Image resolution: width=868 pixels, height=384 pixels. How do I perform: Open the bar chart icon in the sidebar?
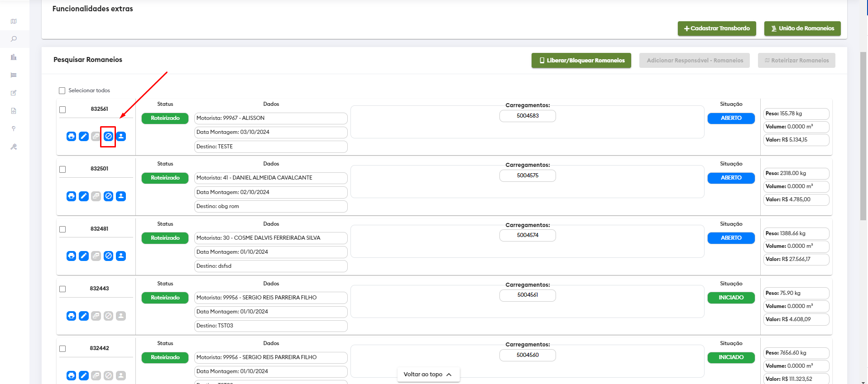[x=14, y=57]
